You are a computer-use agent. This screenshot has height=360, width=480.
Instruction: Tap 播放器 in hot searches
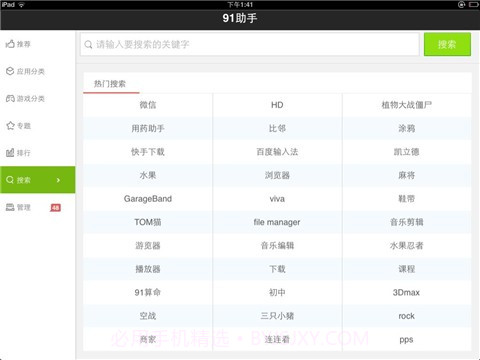[148, 269]
